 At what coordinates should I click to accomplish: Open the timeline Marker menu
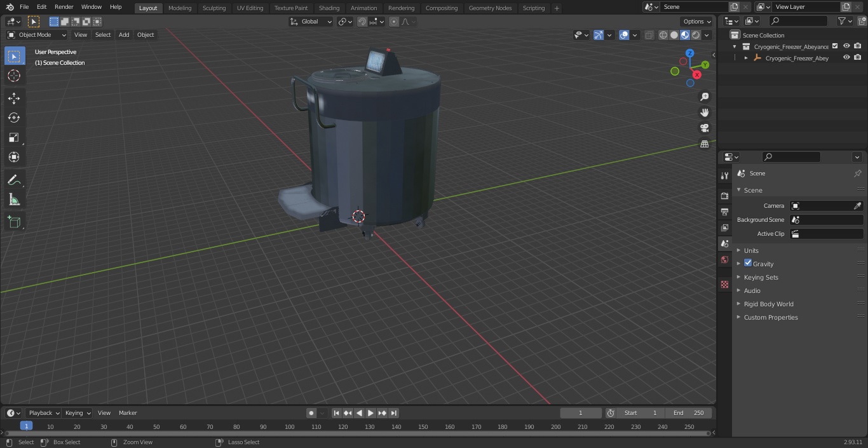tap(128, 413)
